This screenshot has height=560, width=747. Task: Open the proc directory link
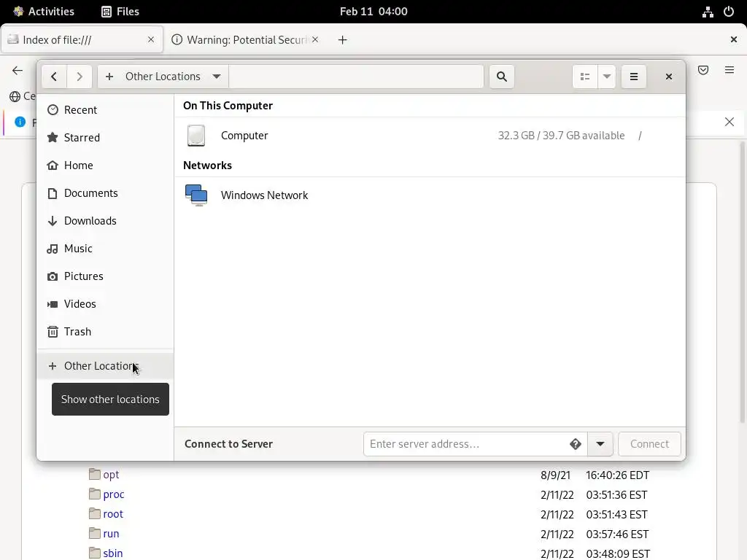(113, 494)
